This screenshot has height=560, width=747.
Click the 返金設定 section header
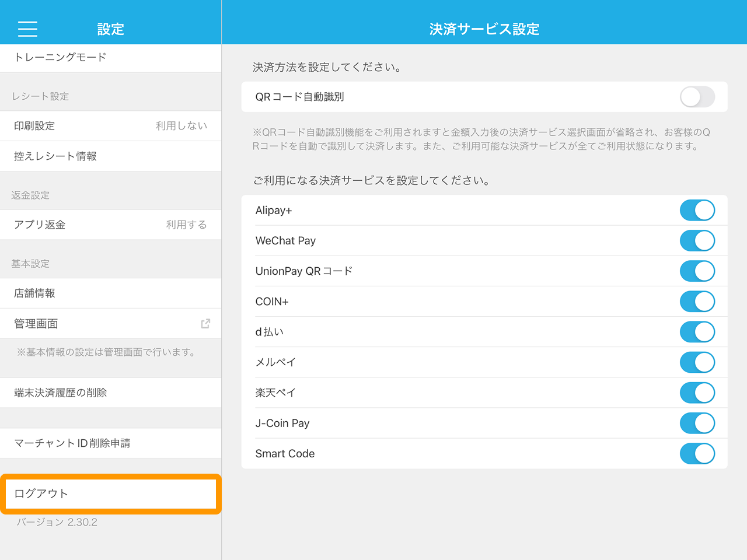[30, 195]
